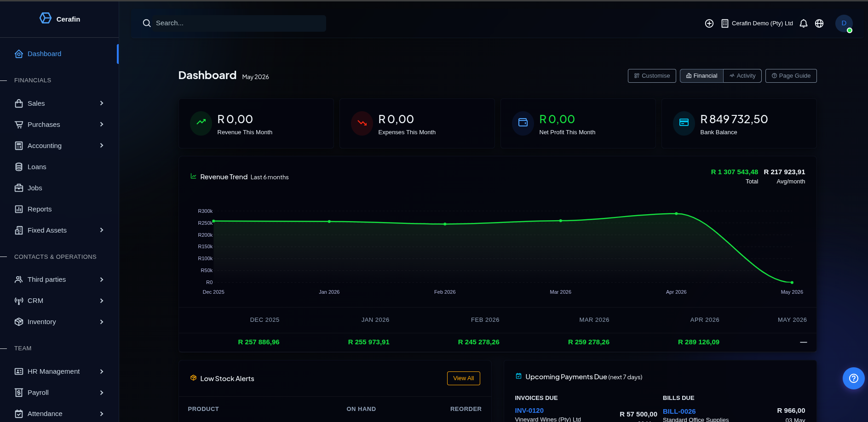Expand the HR Management submenu chevron

(x=102, y=371)
